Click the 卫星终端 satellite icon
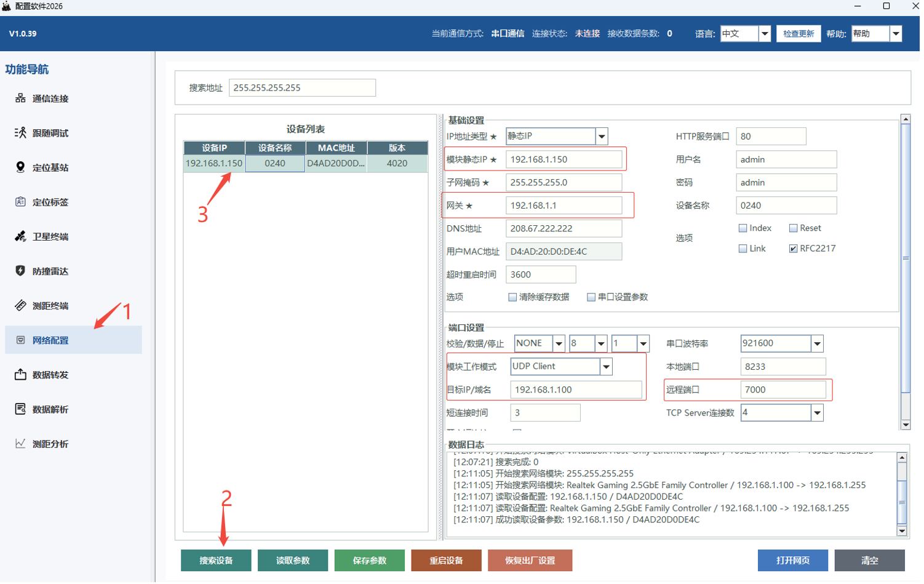The width and height of the screenshot is (924, 584). pyautogui.click(x=20, y=236)
